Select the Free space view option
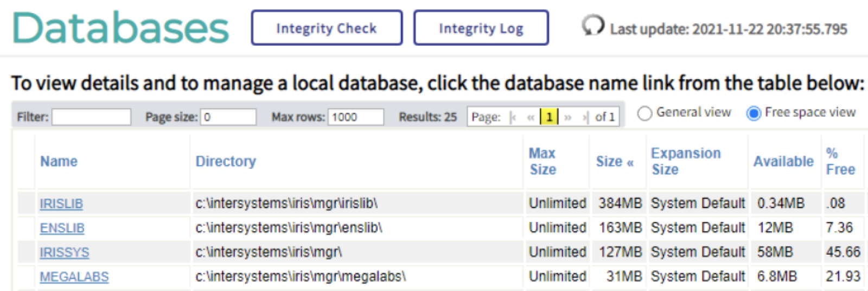 tap(754, 113)
